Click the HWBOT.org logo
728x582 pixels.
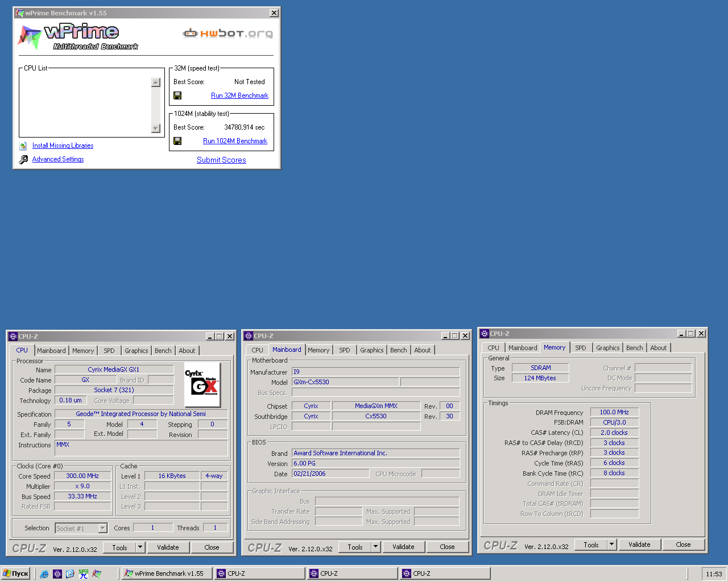pyautogui.click(x=227, y=33)
